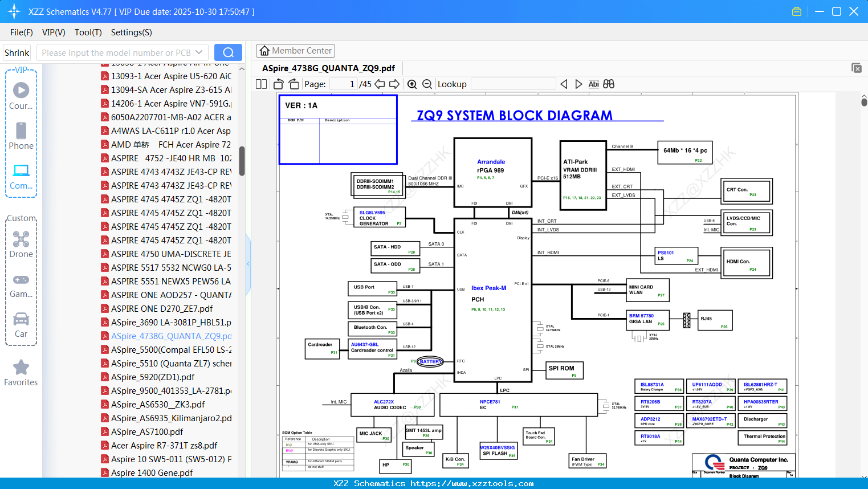Open ASPIRE ONE AOD257 - QUANTA file
This screenshot has height=489, width=868.
tap(166, 295)
